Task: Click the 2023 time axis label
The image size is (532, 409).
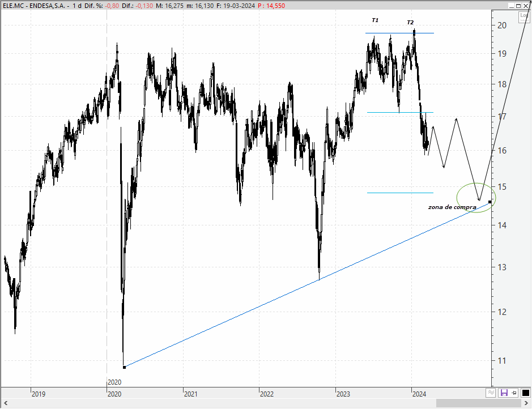Action: click(343, 394)
